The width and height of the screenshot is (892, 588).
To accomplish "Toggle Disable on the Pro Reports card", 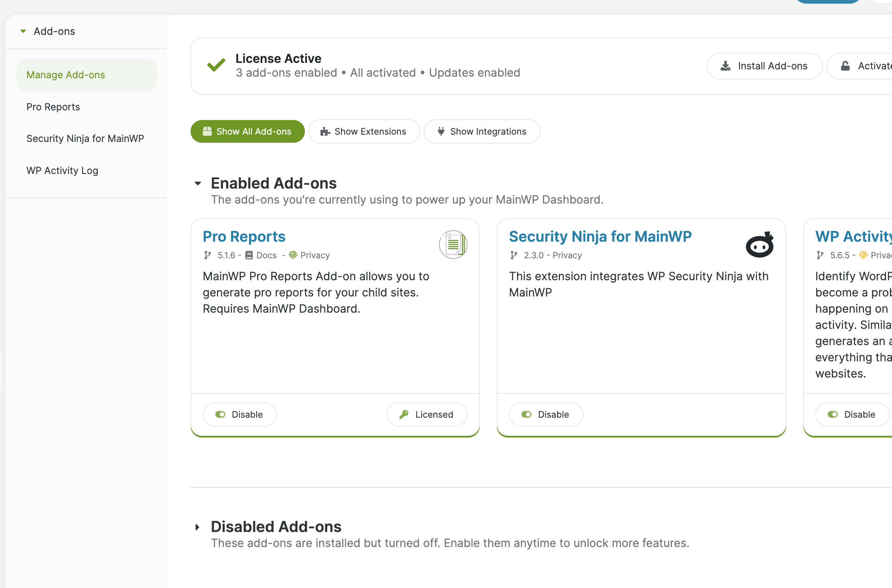I will point(240,414).
